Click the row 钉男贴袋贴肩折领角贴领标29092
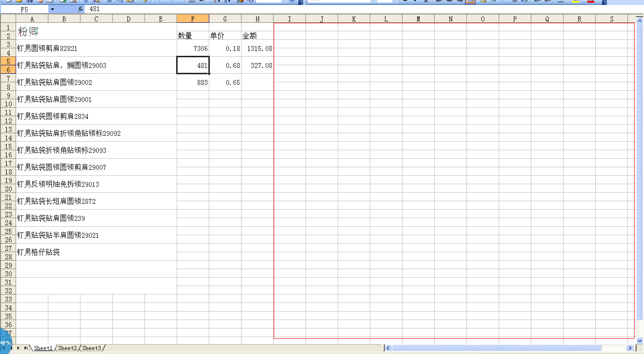Image resolution: width=644 pixels, height=354 pixels. point(96,133)
